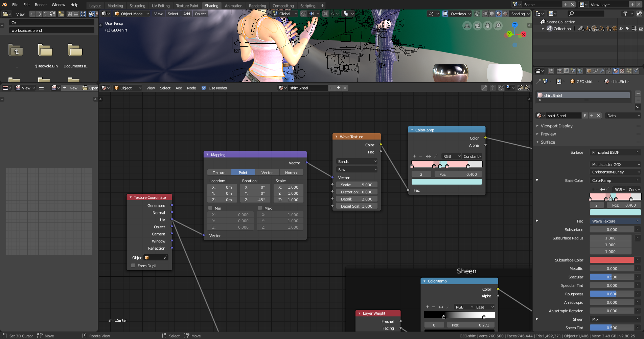Unlink shirt.Sintel material in node editor header
This screenshot has height=339, width=644.
(345, 88)
